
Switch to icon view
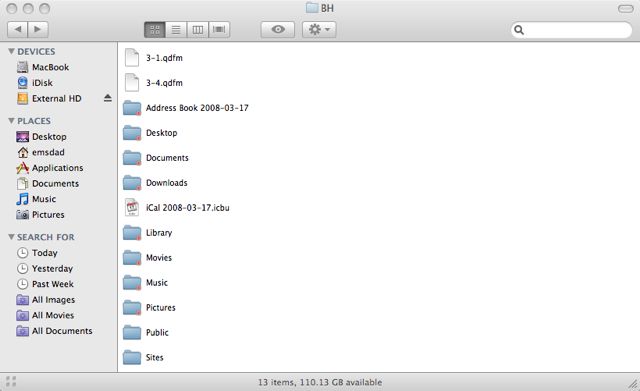[155, 29]
